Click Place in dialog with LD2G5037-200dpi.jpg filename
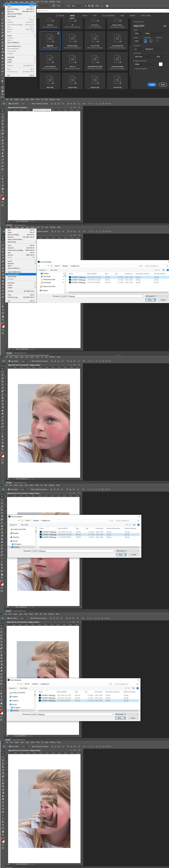This screenshot has width=169, height=868. (x=120, y=555)
